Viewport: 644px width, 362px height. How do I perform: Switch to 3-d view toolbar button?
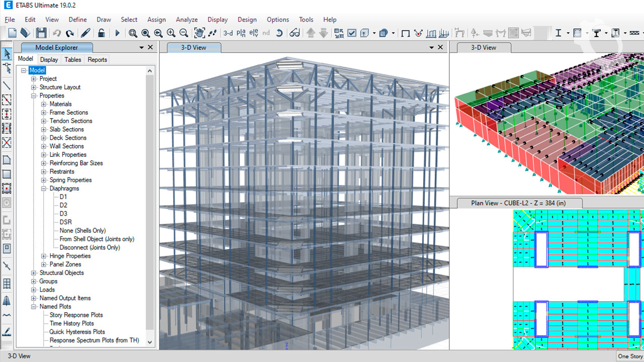coord(228,33)
